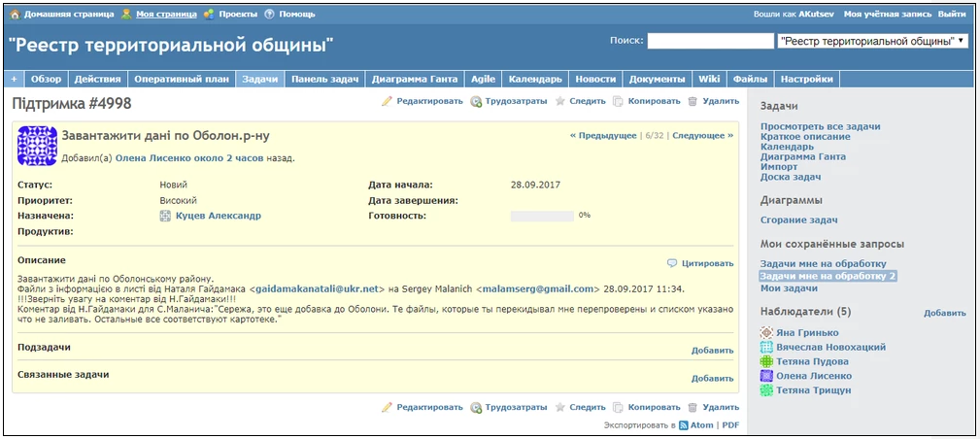Open the Wiki tab
Image resolution: width=980 pixels, height=439 pixels.
click(x=709, y=79)
